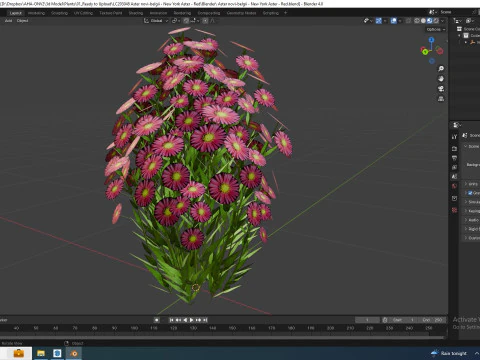Collapse the Collection tree in outliner

(x=459, y=35)
